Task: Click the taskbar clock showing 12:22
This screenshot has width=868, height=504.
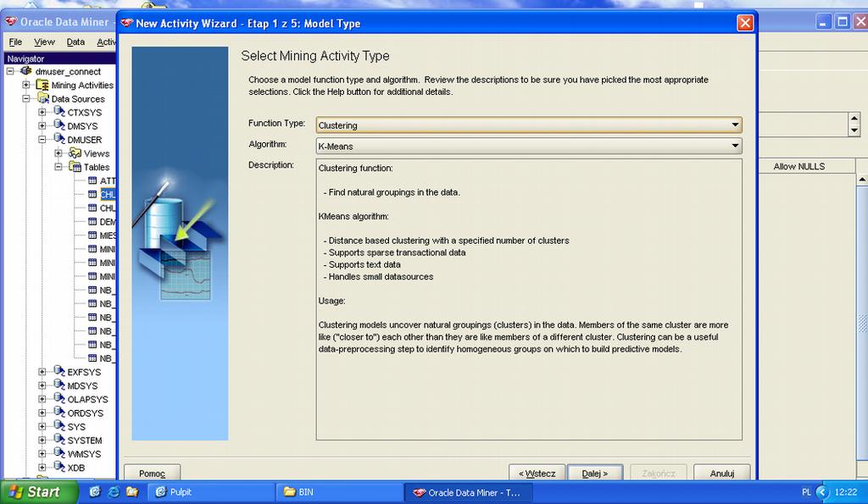Action: (x=845, y=492)
